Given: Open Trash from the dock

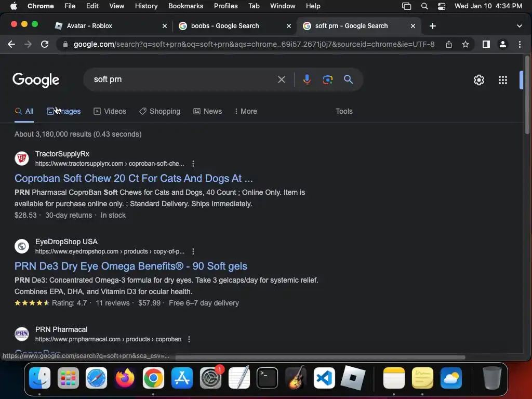Looking at the screenshot, I should click(491, 378).
